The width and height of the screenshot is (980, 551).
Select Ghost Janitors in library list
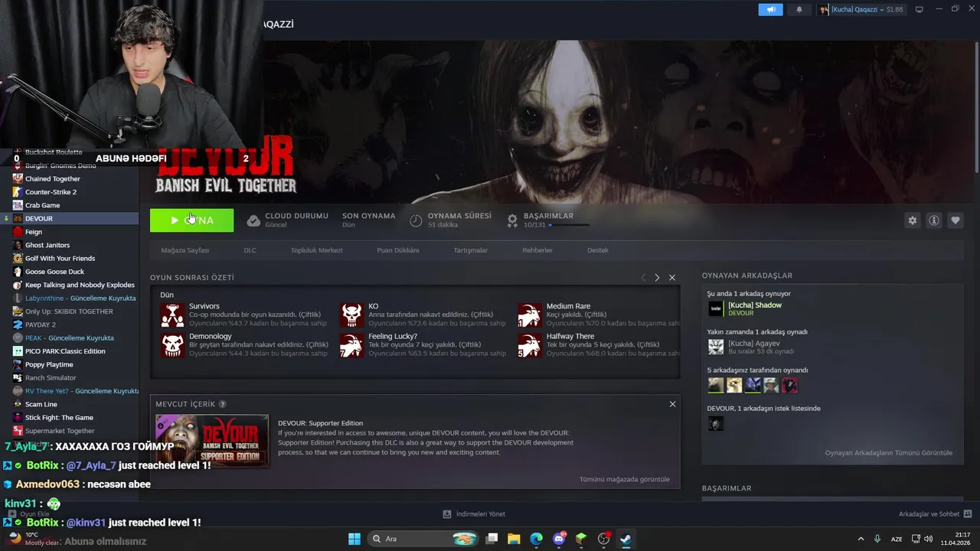(47, 245)
